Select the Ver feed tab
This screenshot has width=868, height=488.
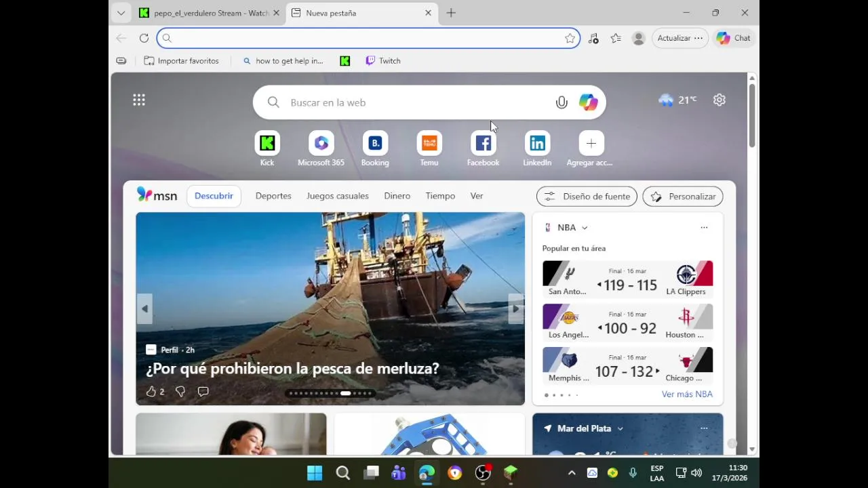pyautogui.click(x=477, y=196)
